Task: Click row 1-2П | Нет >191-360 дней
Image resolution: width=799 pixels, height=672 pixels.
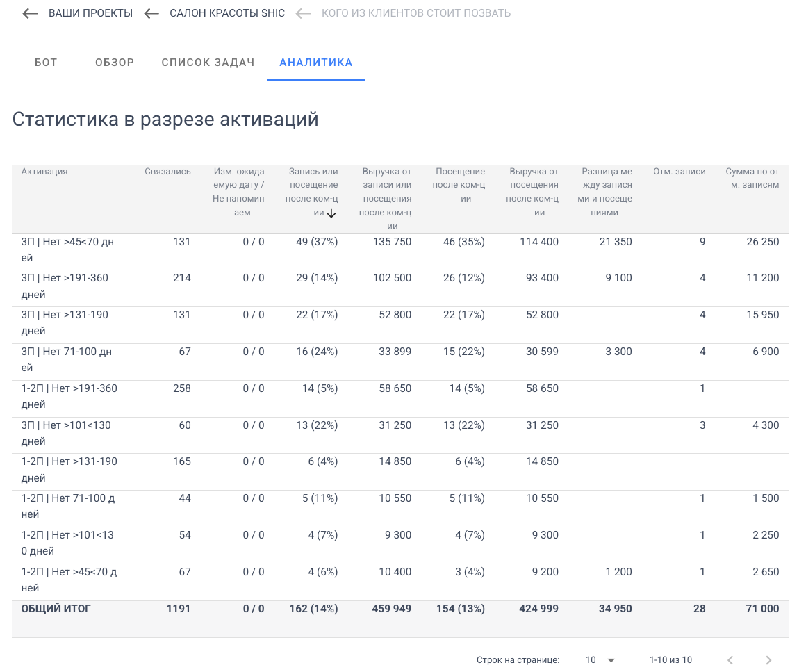Action: click(400, 399)
